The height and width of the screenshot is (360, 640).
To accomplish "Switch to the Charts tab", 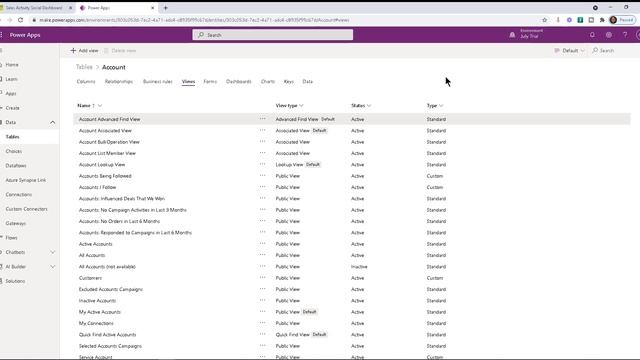I will [268, 82].
